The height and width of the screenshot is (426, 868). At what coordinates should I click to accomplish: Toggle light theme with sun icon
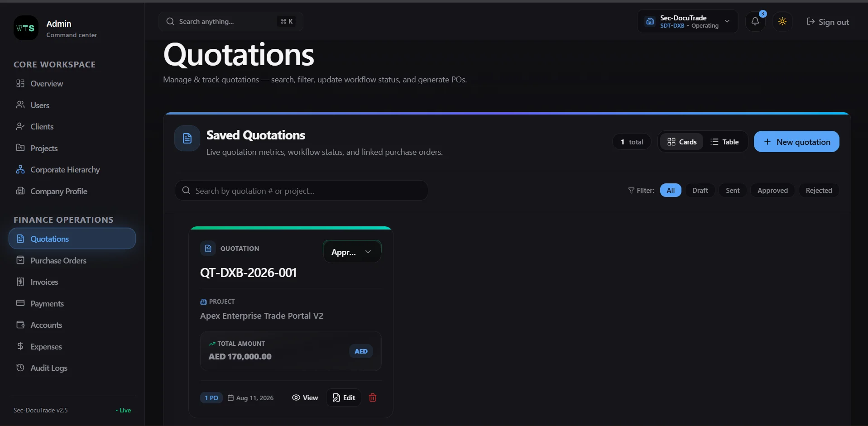point(782,21)
